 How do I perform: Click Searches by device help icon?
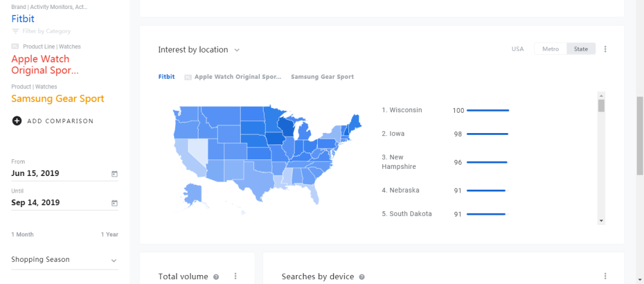click(361, 277)
